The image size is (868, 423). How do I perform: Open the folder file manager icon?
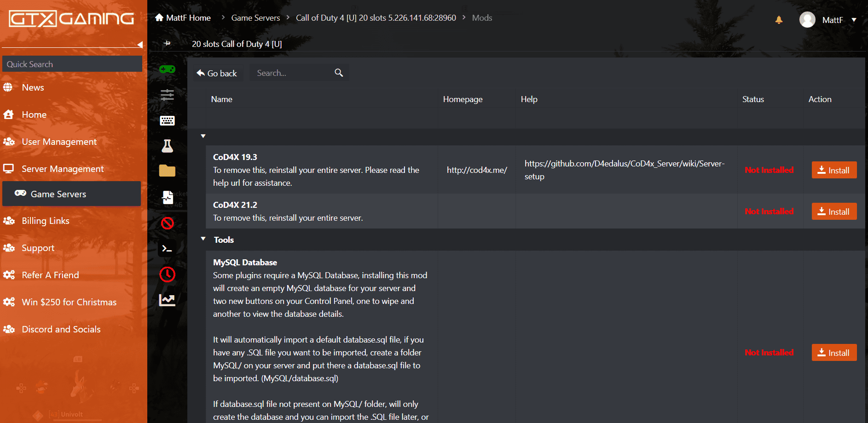tap(167, 171)
